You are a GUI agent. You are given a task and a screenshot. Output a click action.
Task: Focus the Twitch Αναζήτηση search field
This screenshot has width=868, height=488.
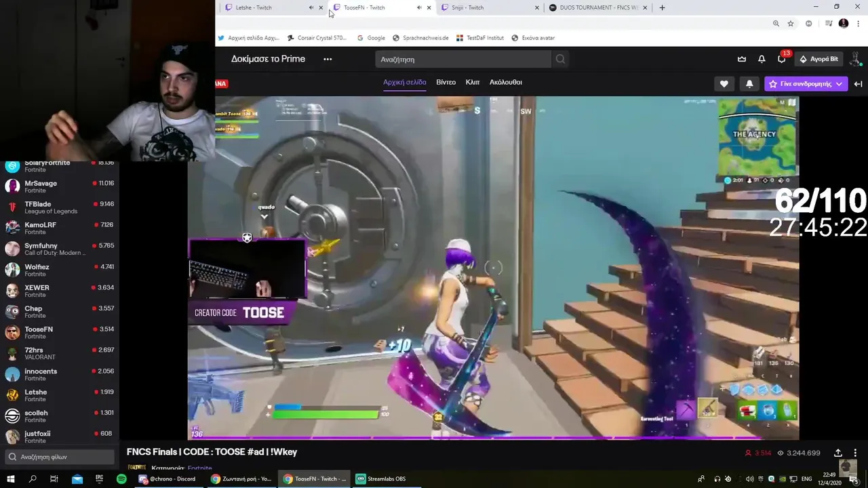click(463, 59)
